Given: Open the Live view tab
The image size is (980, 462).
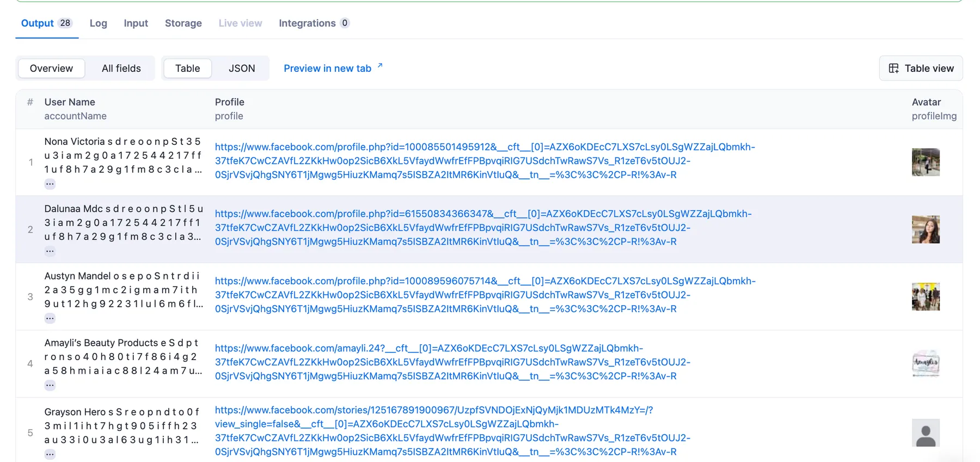Looking at the screenshot, I should tap(240, 23).
